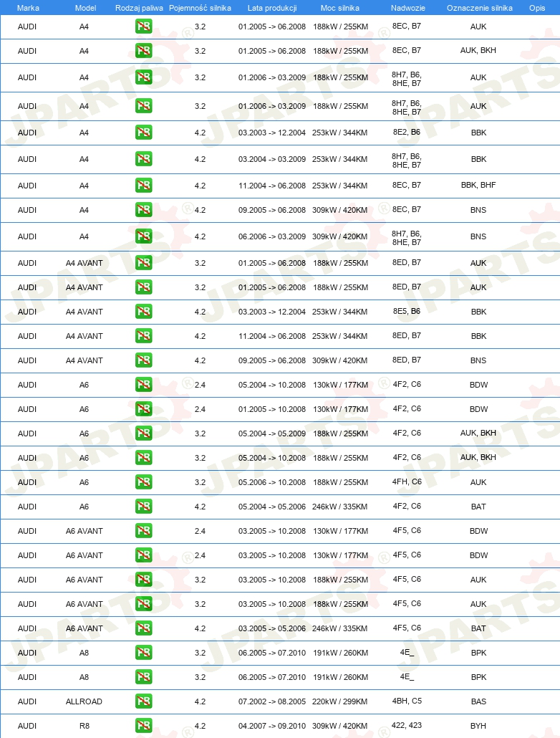Select power cell 220kW / 299KM
The image size is (560, 738).
pos(339,701)
